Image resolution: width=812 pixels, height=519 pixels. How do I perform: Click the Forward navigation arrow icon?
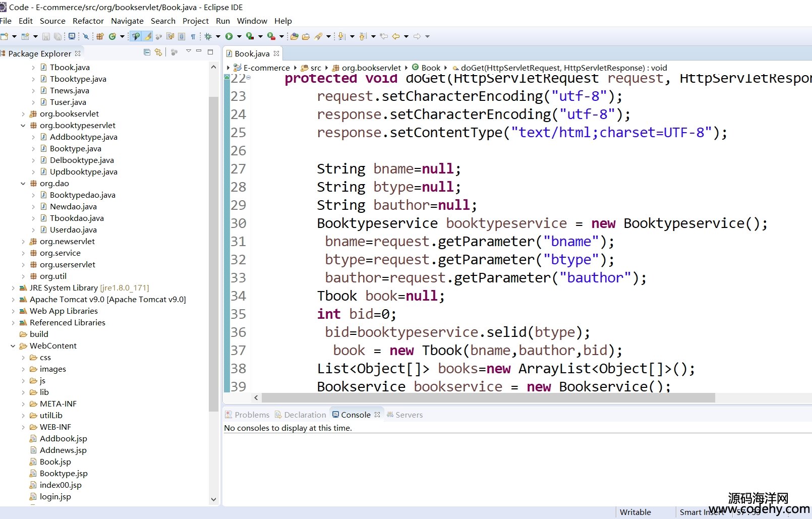tap(417, 36)
